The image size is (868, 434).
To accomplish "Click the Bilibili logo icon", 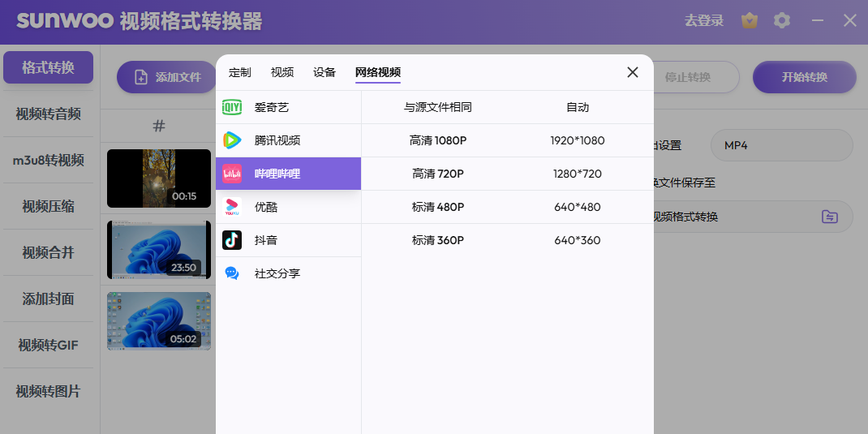I will click(232, 174).
